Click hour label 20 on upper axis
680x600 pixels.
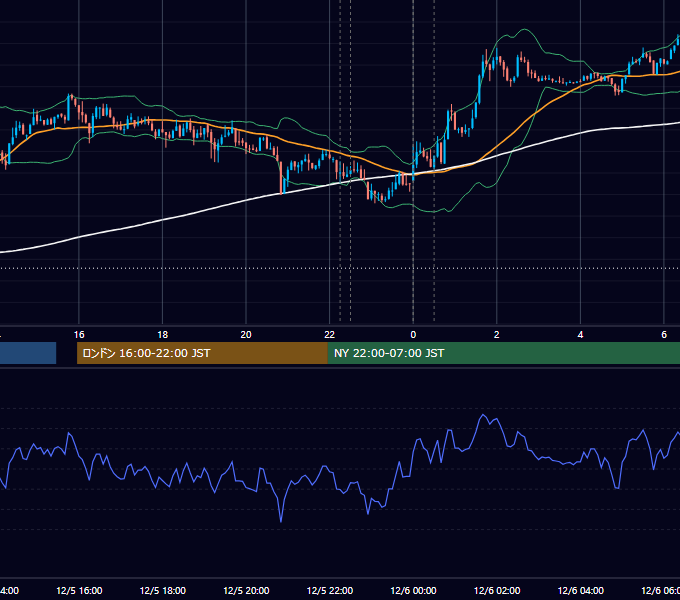coord(246,335)
